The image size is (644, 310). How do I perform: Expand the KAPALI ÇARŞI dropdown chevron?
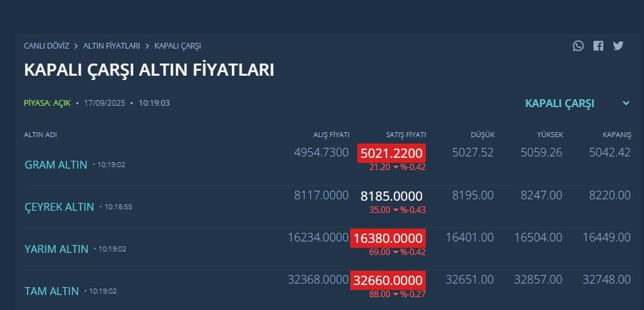[626, 103]
